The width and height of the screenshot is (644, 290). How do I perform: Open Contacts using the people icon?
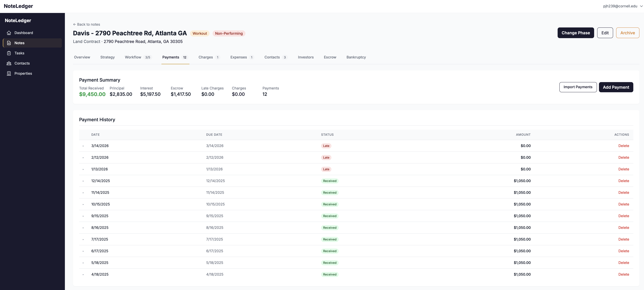9,63
